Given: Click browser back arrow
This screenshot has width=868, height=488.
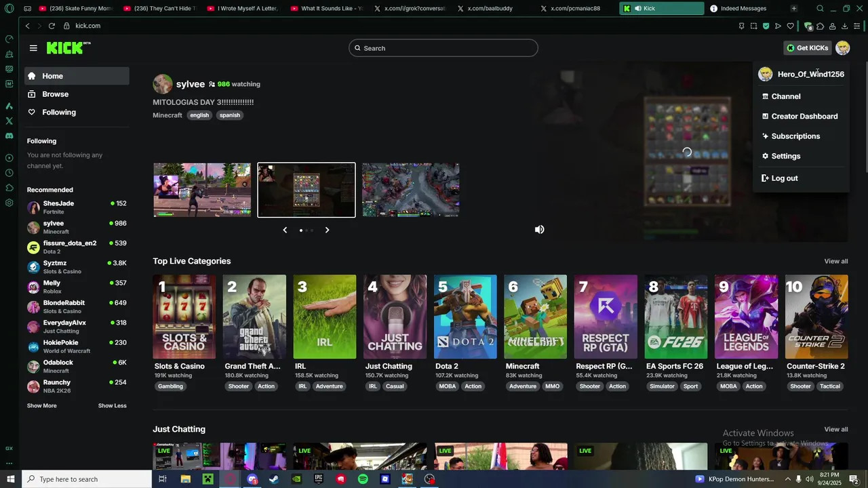Looking at the screenshot, I should [27, 26].
